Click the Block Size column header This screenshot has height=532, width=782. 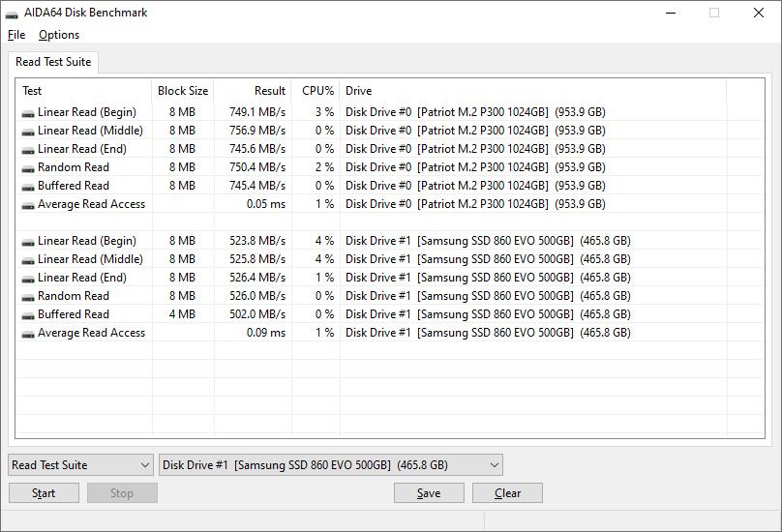click(x=183, y=91)
